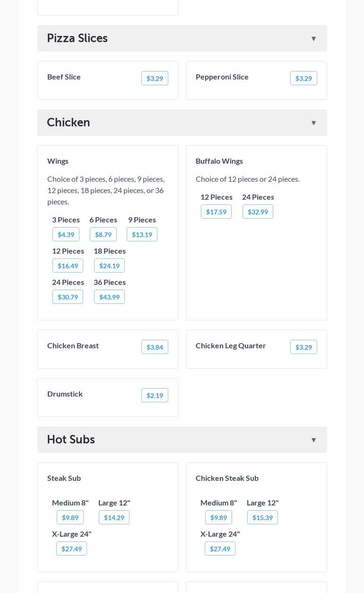The height and width of the screenshot is (593, 364).
Task: Pick the 6 Pieces Wings $8.79 price
Action: point(103,235)
